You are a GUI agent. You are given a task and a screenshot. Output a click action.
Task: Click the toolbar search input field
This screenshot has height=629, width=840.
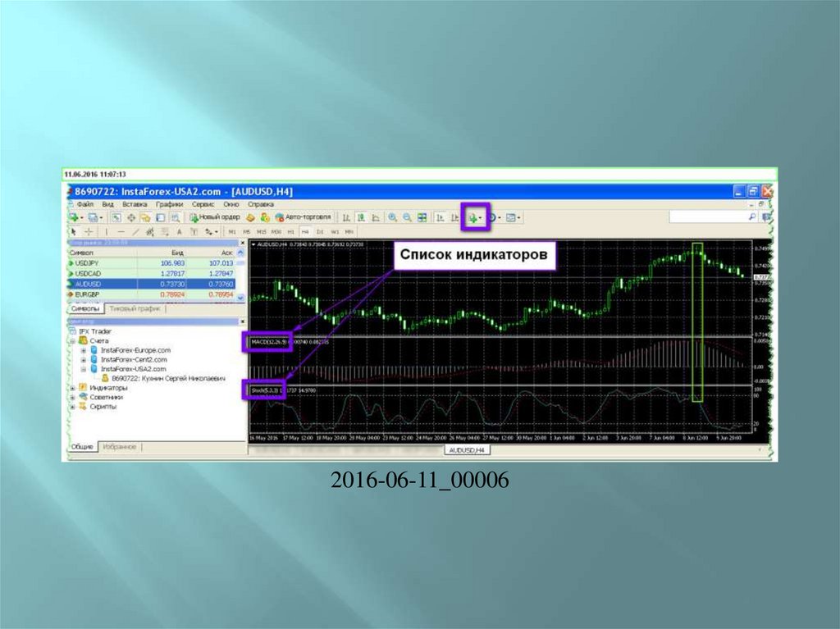tap(708, 217)
